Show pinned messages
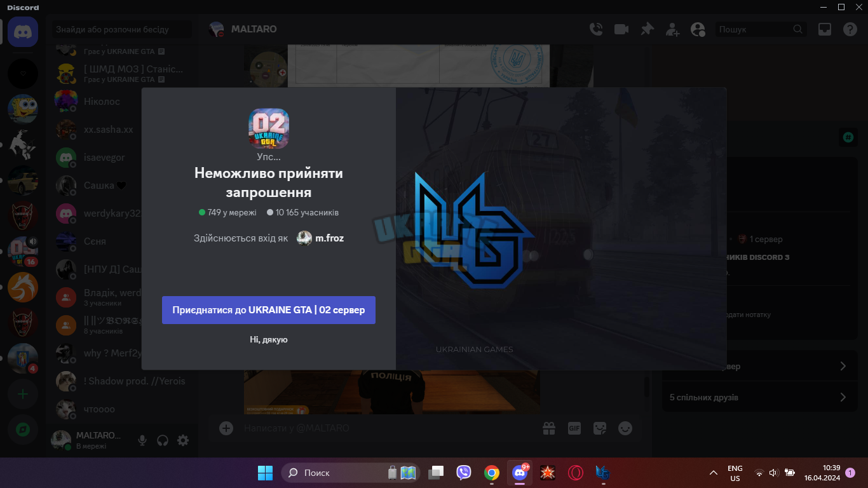Image resolution: width=868 pixels, height=488 pixels. pos(647,29)
